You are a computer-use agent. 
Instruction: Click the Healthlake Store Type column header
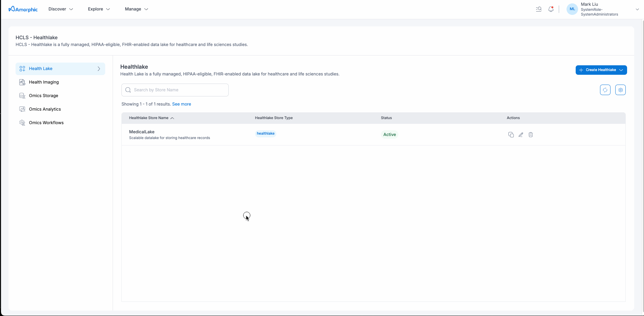pyautogui.click(x=274, y=118)
